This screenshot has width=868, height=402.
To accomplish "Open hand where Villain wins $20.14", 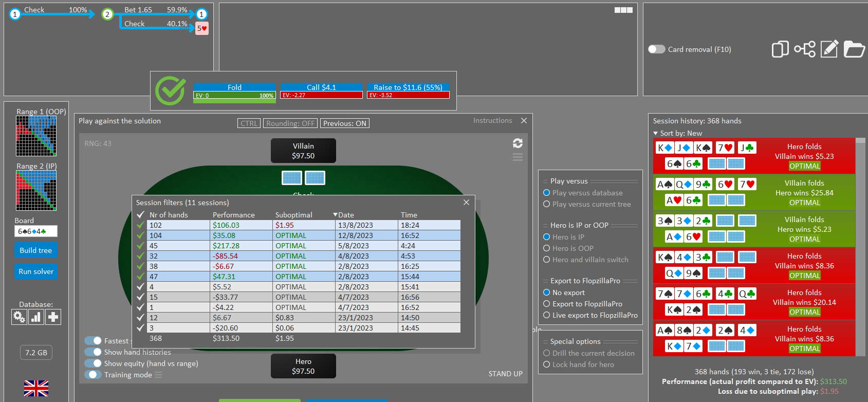I will click(754, 302).
